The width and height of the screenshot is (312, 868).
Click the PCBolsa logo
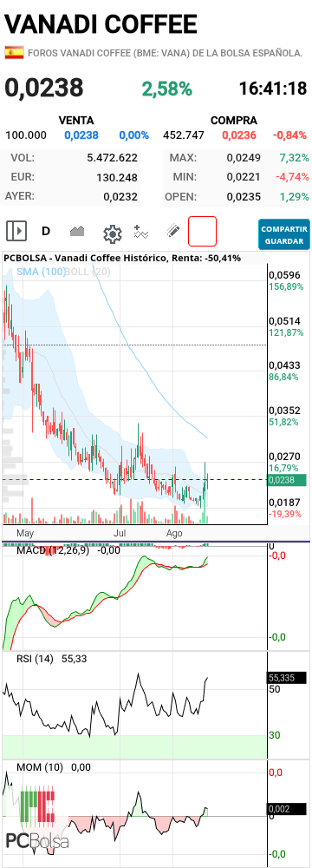(x=37, y=820)
